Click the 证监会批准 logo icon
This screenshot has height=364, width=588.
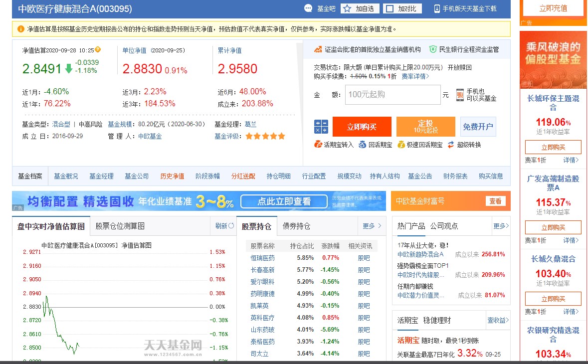[x=318, y=49]
